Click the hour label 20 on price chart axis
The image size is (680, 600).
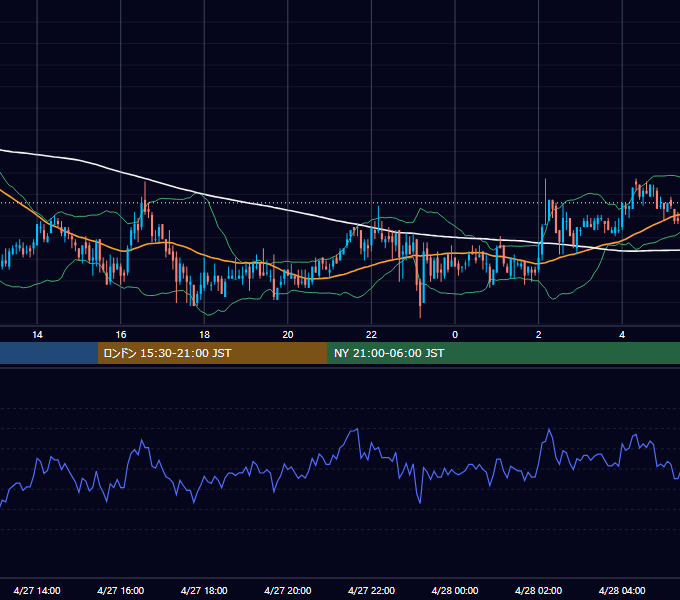click(288, 335)
